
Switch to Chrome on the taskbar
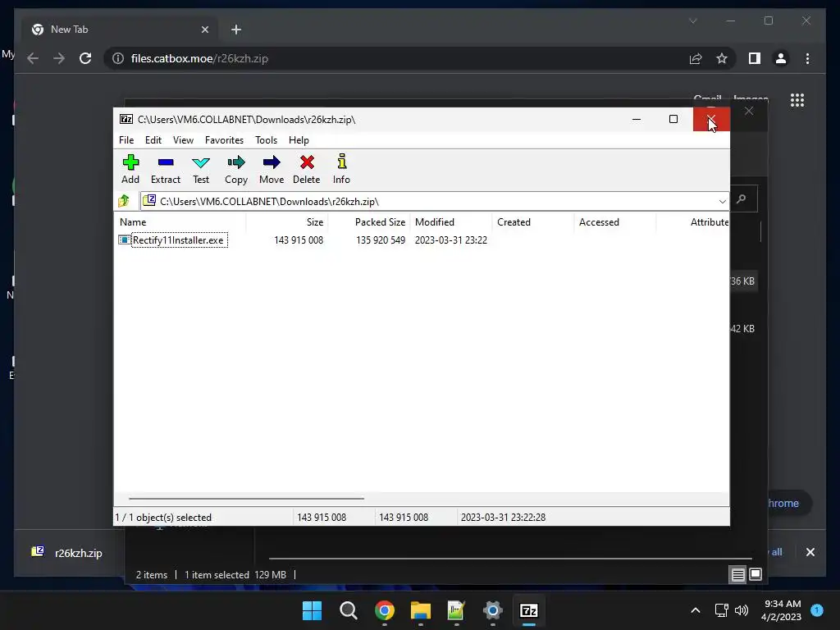[x=385, y=610]
